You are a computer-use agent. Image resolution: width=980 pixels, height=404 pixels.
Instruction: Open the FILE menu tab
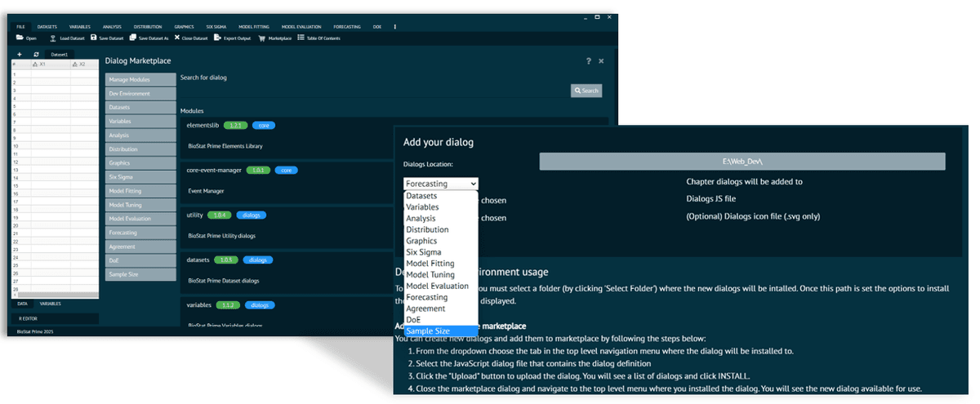21,26
